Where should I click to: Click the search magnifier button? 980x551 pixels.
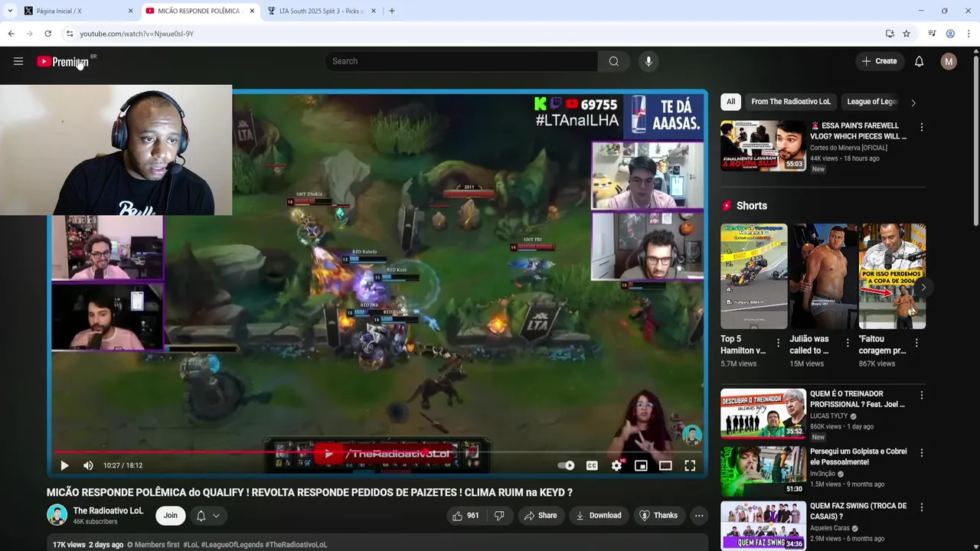point(614,61)
